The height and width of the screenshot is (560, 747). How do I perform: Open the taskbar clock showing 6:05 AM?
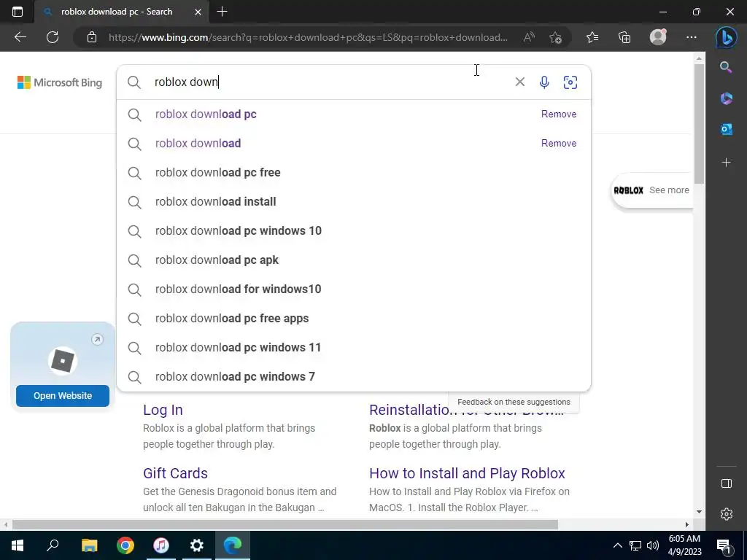[684, 545]
